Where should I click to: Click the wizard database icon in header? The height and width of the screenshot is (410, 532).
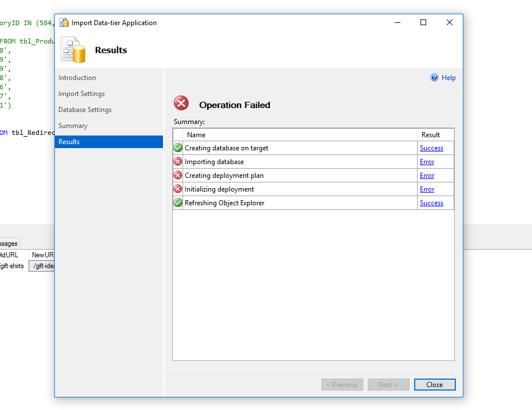coord(74,50)
